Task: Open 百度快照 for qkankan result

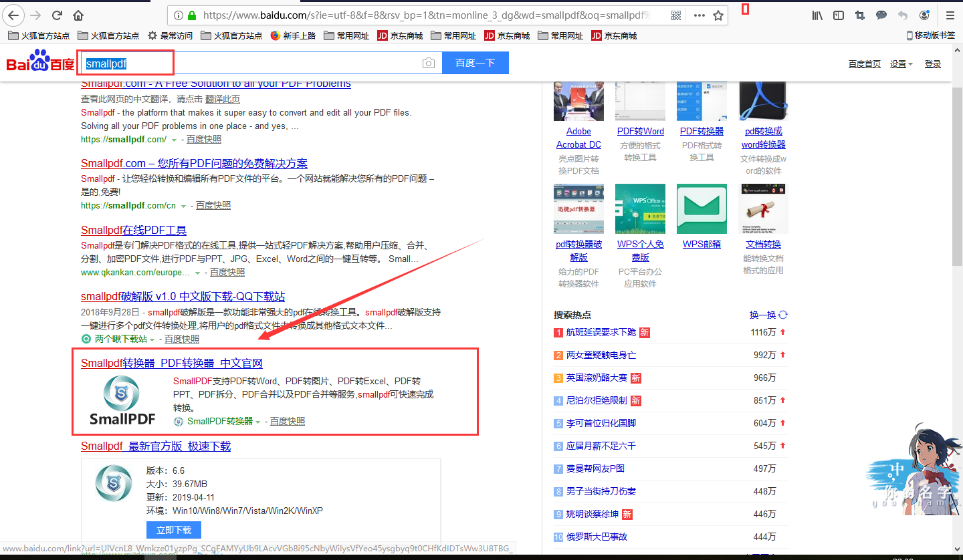Action: pos(227,273)
